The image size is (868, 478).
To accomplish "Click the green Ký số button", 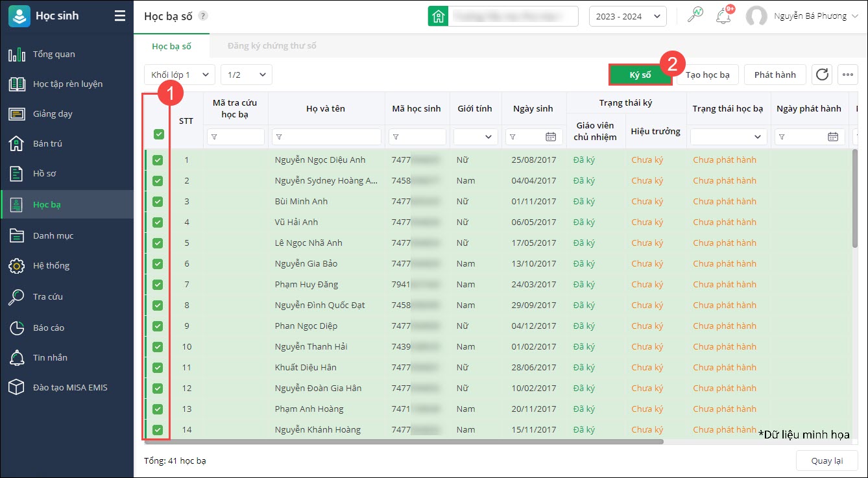I will click(640, 75).
